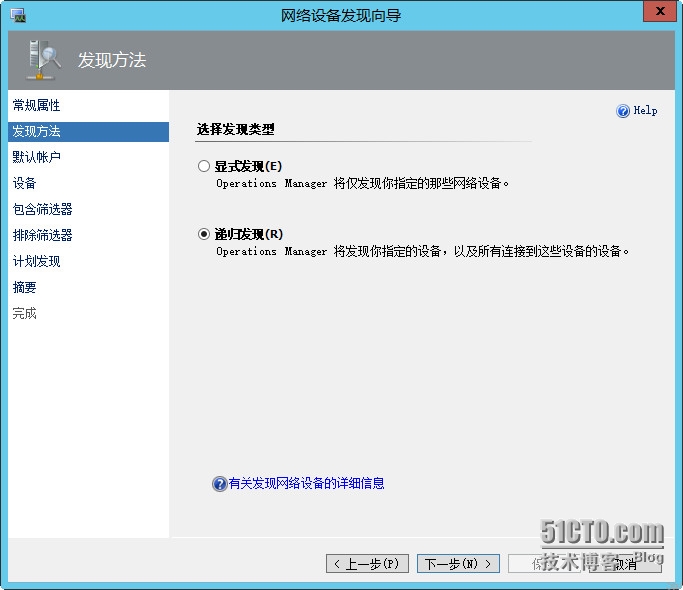The image size is (683, 590).
Task: Click the wizard title bar application icon
Action: coord(18,16)
